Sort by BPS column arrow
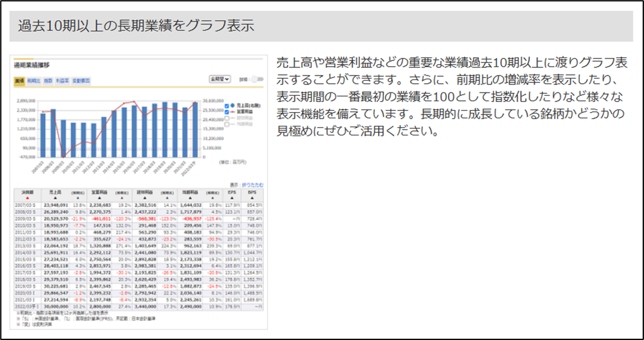Image resolution: width=644 pixels, height=340 pixels. [x=253, y=197]
